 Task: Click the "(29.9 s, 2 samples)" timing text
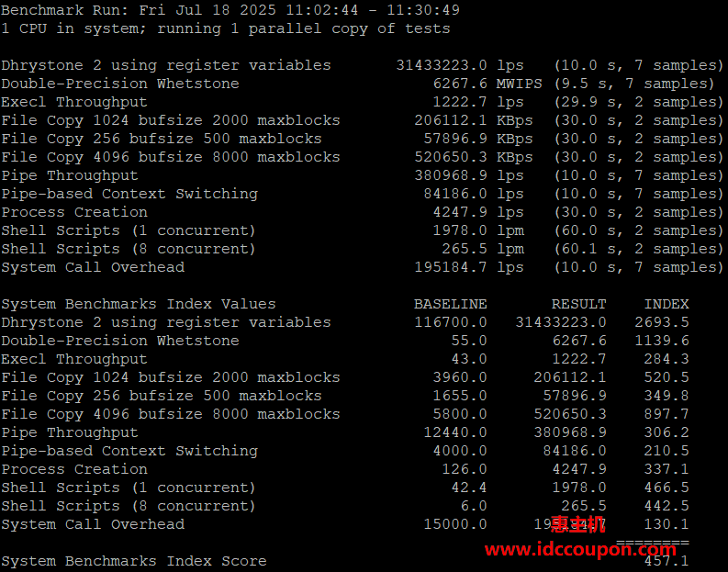[x=639, y=102]
